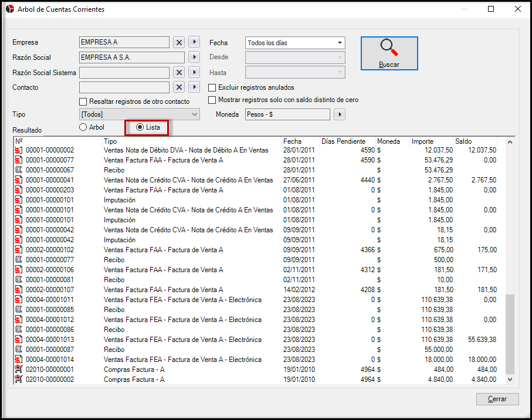Click saldo value 55.639,38
Screen dimensions: 532x420
coord(482,339)
